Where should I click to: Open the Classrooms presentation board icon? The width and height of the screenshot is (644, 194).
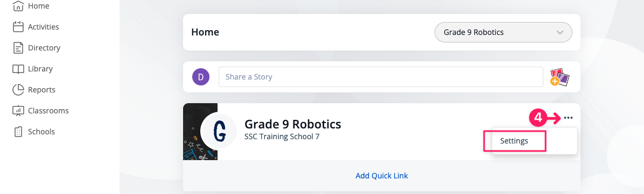point(18,111)
